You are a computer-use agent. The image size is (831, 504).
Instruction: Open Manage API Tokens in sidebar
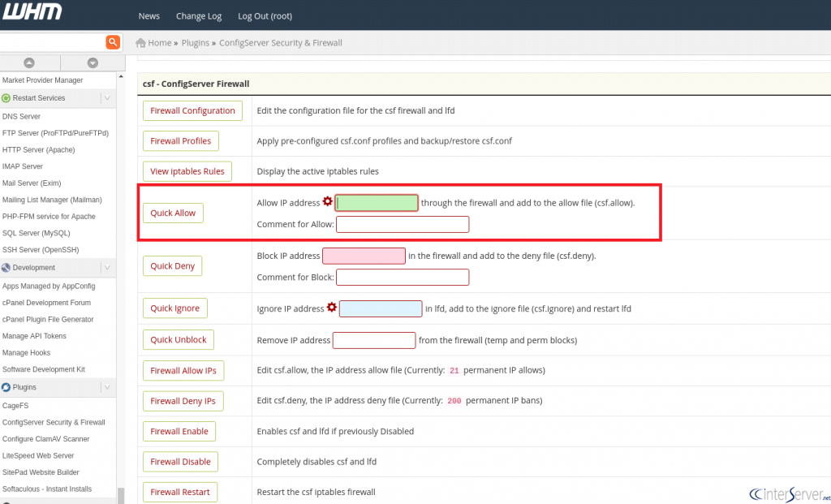pyautogui.click(x=34, y=336)
